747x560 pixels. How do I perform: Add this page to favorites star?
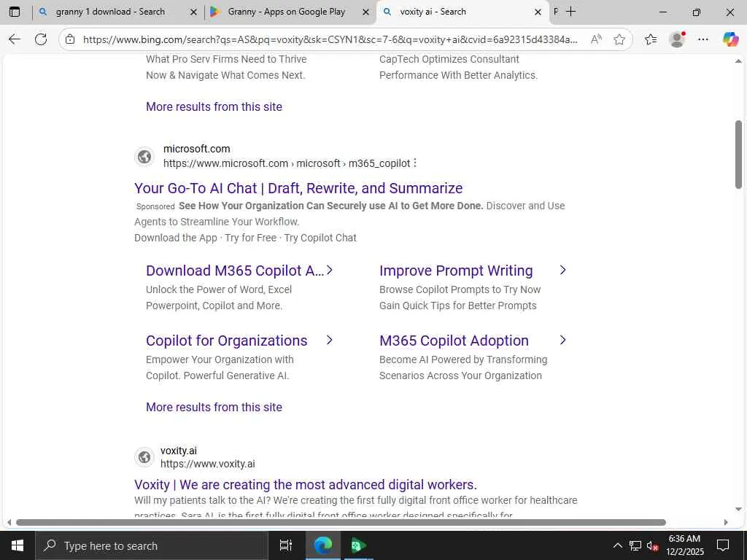coord(619,39)
